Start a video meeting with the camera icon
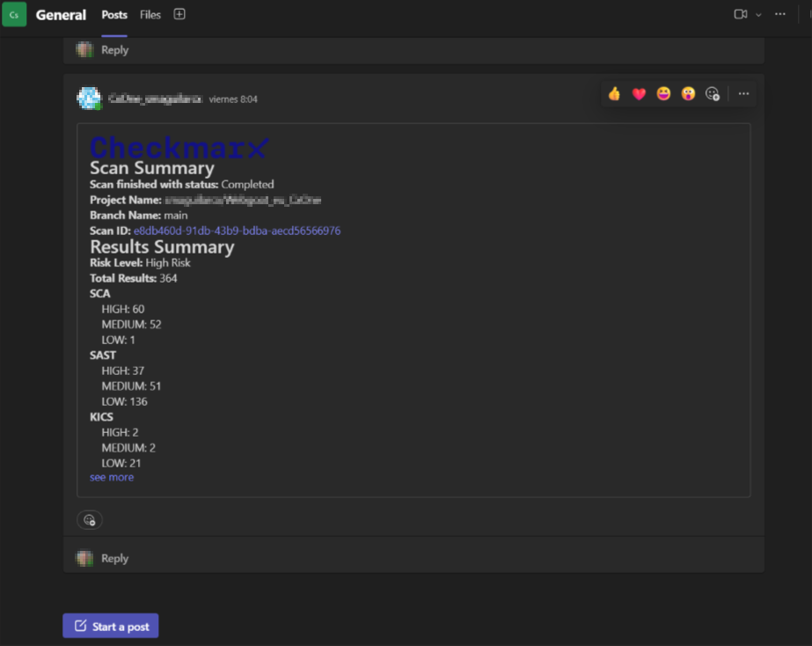This screenshot has height=646, width=812. pyautogui.click(x=741, y=14)
